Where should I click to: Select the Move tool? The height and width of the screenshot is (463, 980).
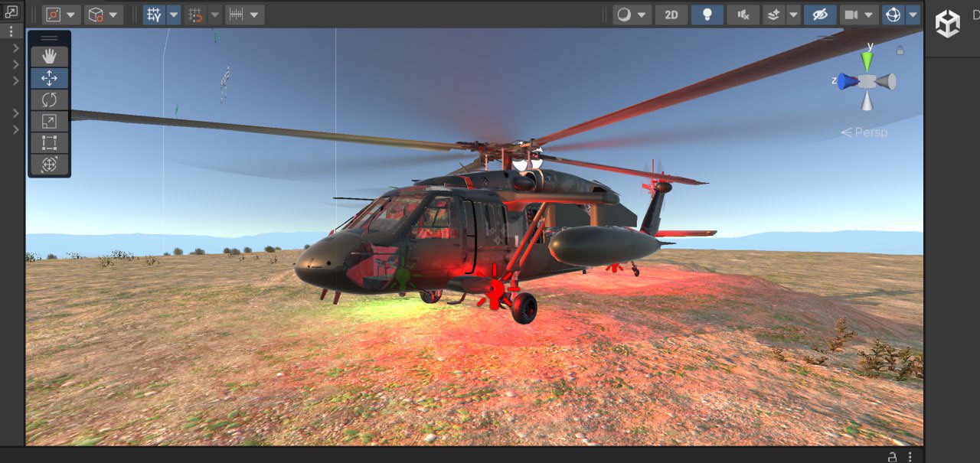tap(49, 78)
